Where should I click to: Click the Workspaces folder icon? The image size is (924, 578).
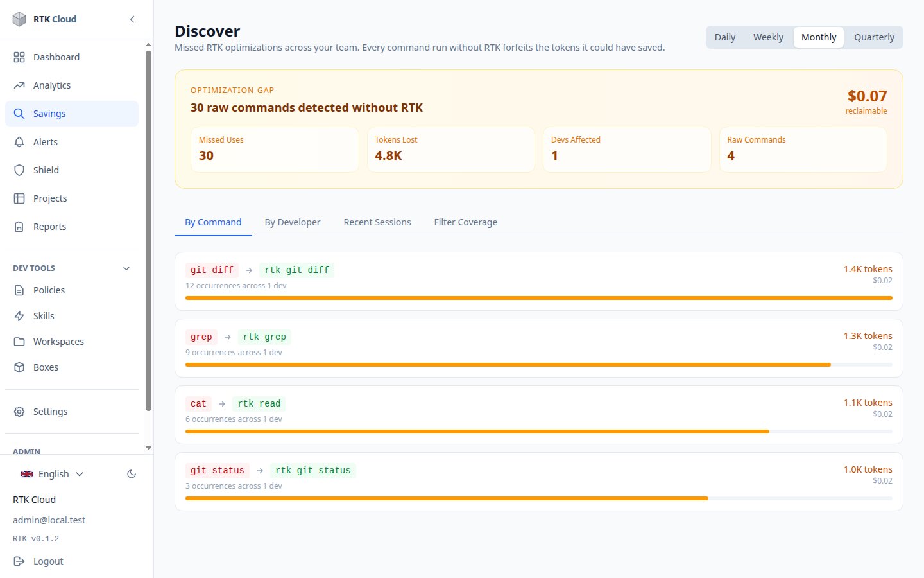click(19, 342)
